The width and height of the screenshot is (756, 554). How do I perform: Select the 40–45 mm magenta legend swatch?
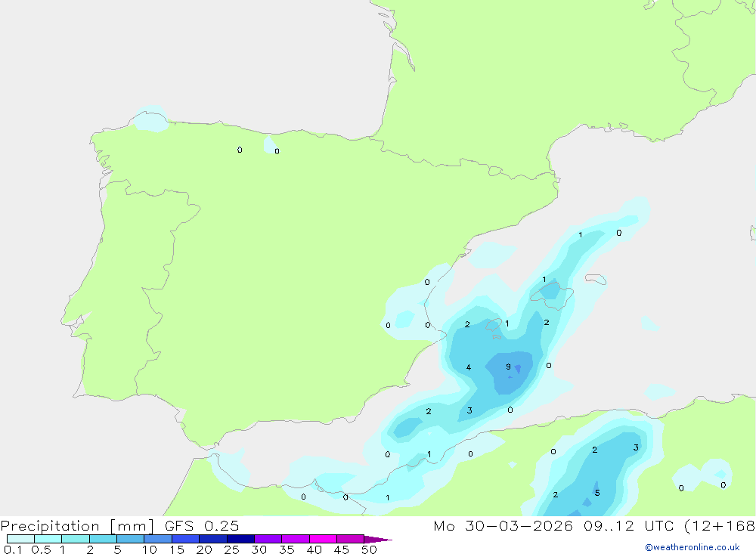pos(323,539)
